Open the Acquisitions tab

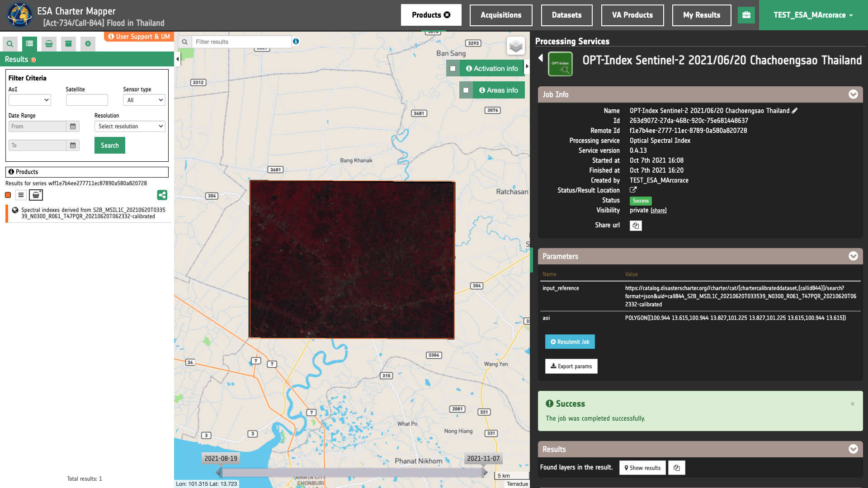pyautogui.click(x=501, y=15)
